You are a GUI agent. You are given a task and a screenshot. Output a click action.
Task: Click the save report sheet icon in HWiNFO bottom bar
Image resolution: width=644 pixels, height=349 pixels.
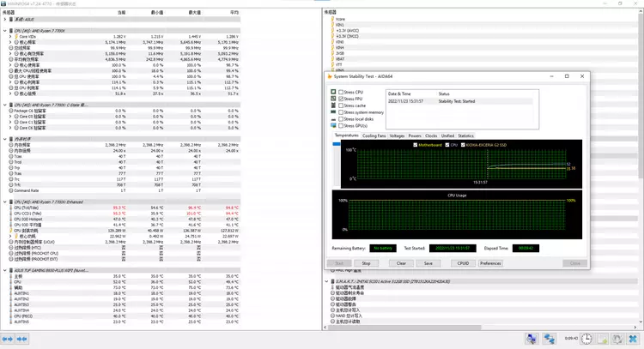(x=603, y=339)
